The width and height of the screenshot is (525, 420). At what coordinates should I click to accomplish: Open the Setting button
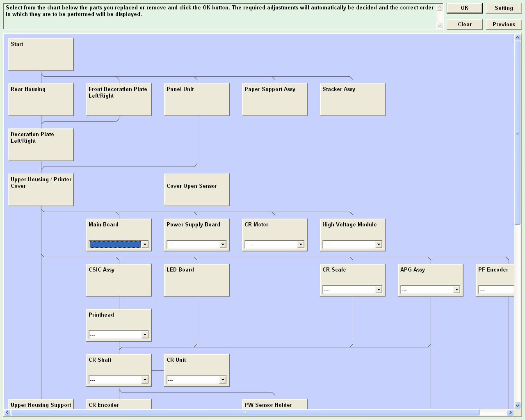pos(504,8)
